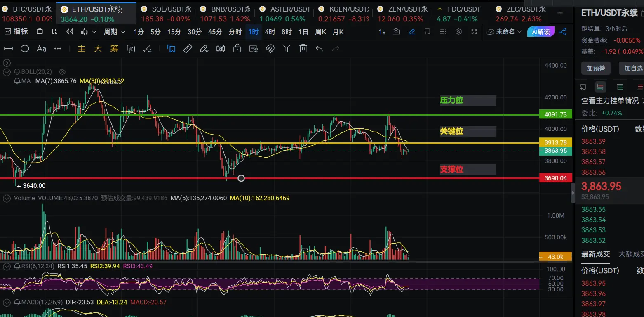Open chart settings hexagon icon
The height and width of the screenshot is (317, 644).
tap(458, 32)
